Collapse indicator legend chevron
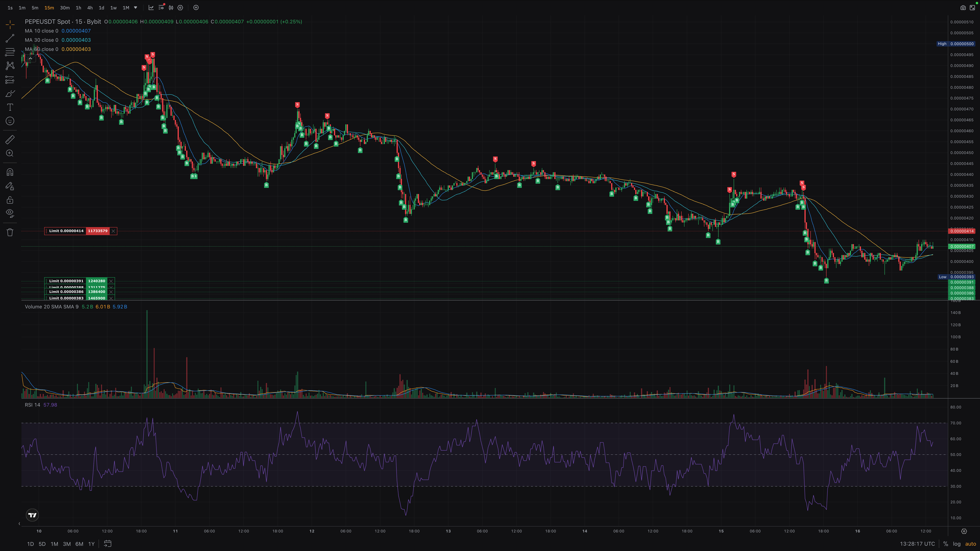The height and width of the screenshot is (551, 980). pyautogui.click(x=30, y=59)
